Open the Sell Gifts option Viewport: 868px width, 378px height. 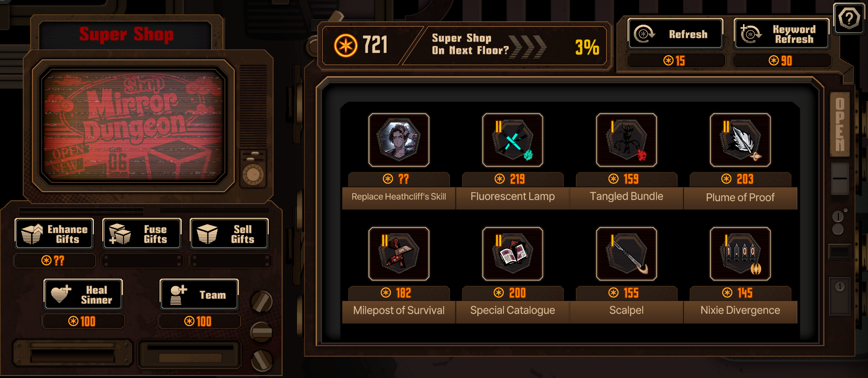tap(229, 234)
